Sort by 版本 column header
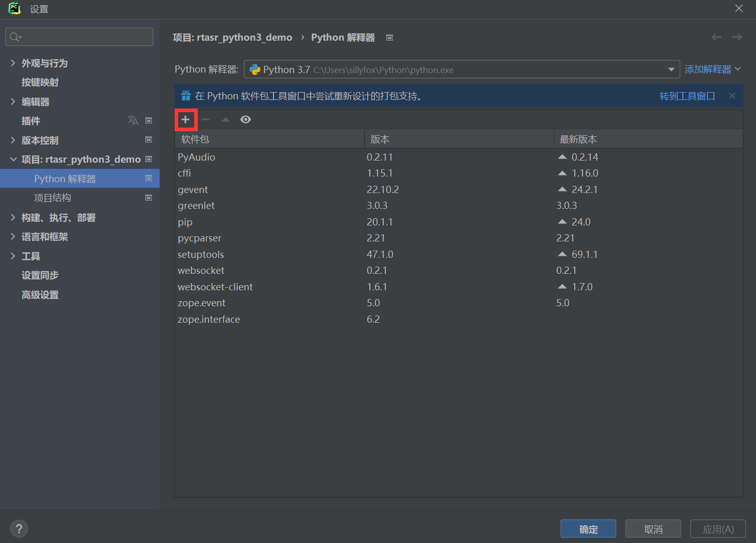 pos(459,139)
